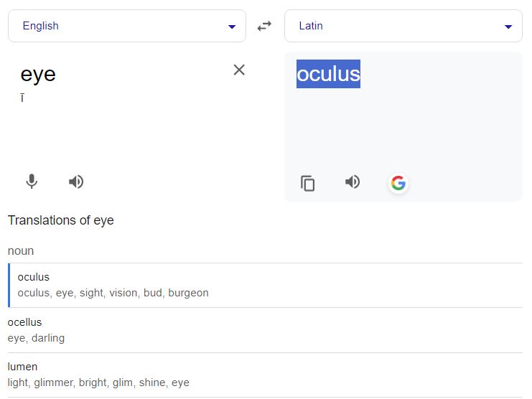Screen dimensions: 532x399
Task: Listen to the English word pronunciation
Action: point(76,182)
